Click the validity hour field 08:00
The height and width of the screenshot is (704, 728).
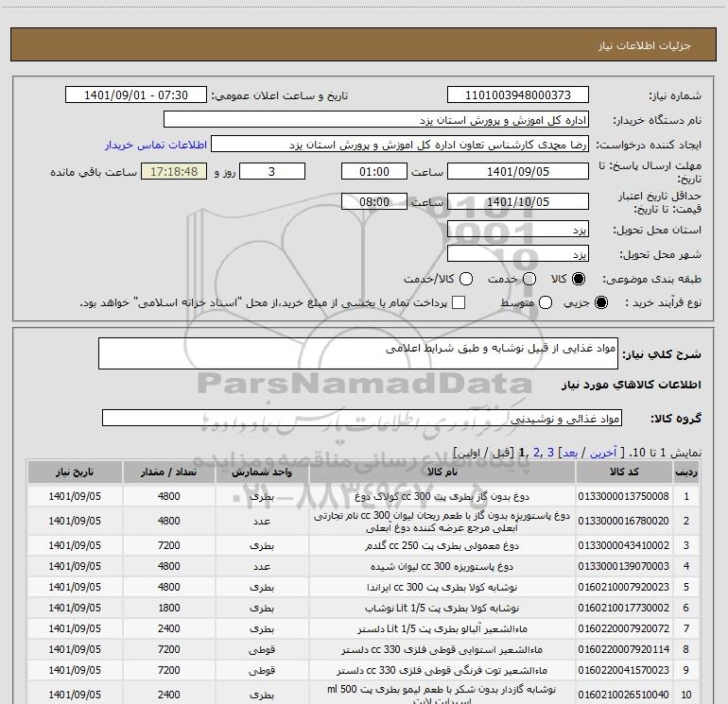[x=374, y=201]
